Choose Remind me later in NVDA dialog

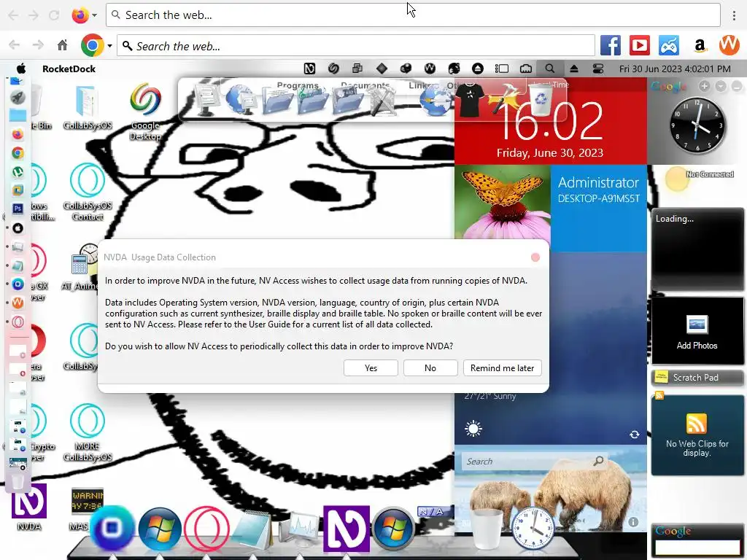pos(502,368)
